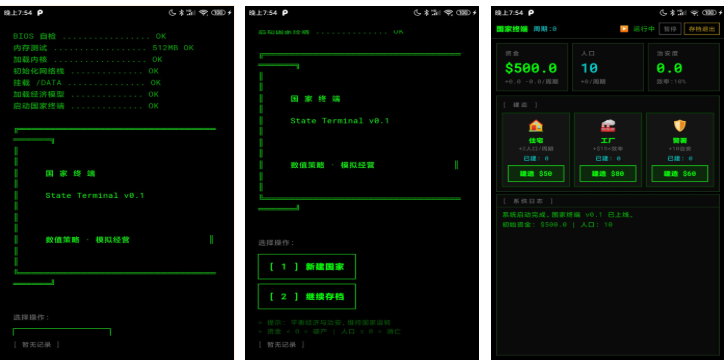This screenshot has width=724, height=360.
Task: Click the house icon on the 住宅 card
Action: click(536, 126)
